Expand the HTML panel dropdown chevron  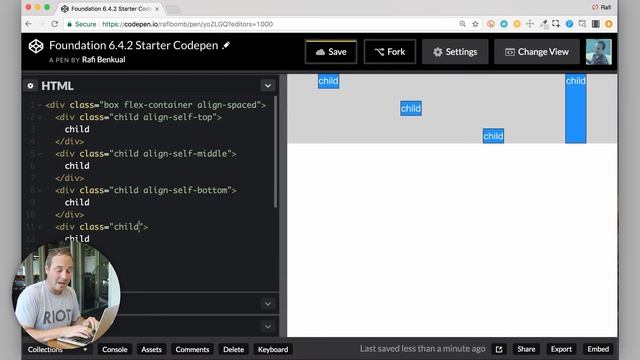pyautogui.click(x=268, y=86)
